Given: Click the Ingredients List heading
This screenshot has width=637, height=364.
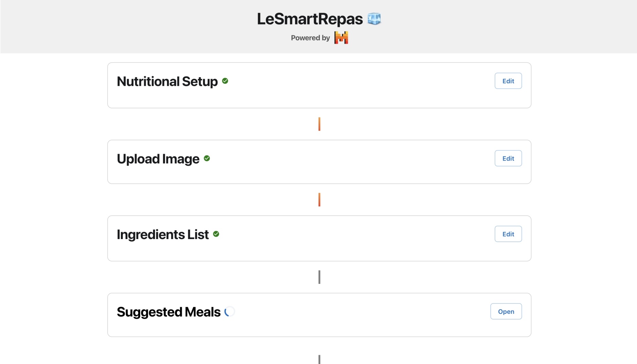Looking at the screenshot, I should pos(163,235).
